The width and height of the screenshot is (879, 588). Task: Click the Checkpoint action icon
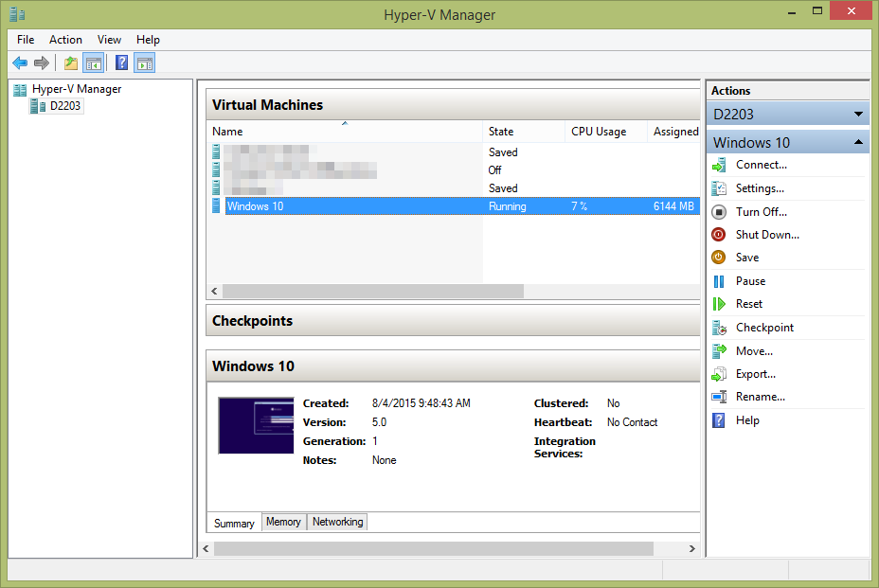pyautogui.click(x=719, y=328)
